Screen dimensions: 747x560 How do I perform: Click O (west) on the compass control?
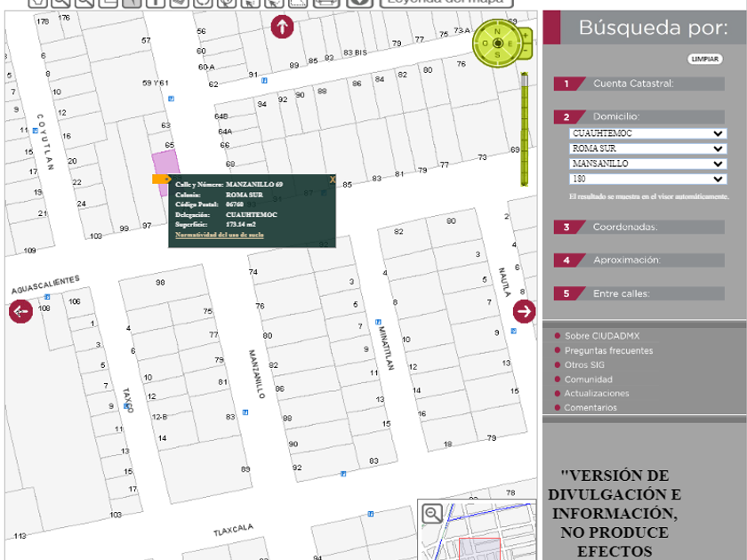pyautogui.click(x=485, y=44)
